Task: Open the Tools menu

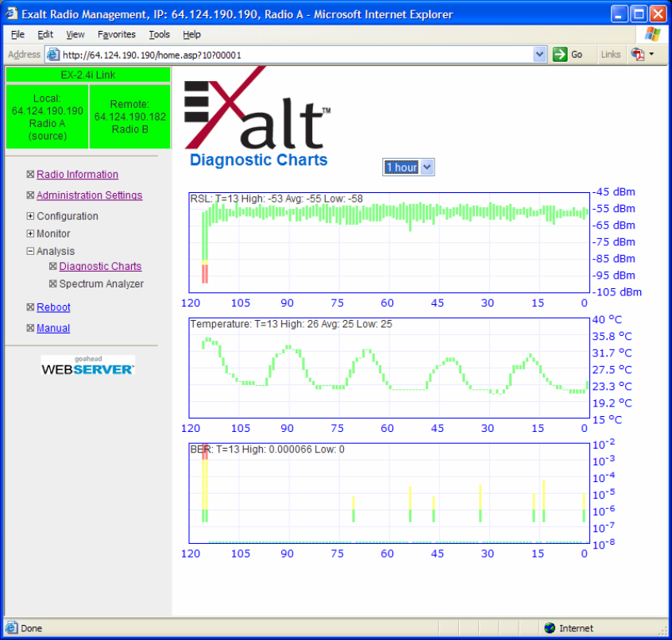Action: (160, 34)
